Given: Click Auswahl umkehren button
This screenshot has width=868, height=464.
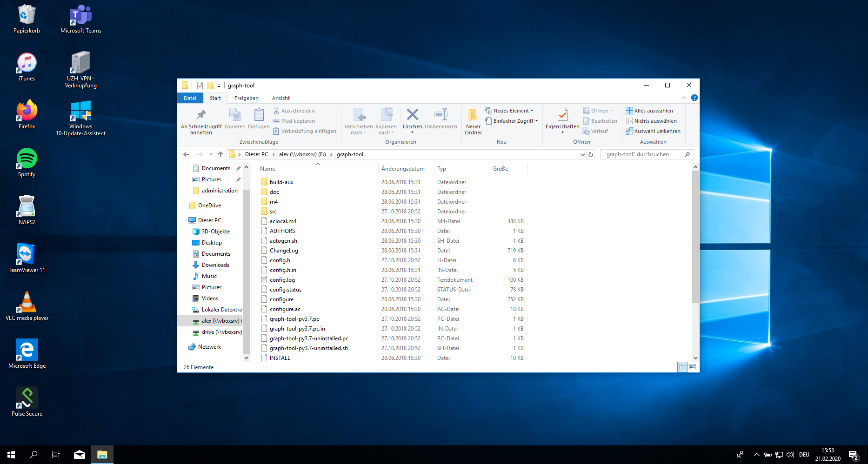Looking at the screenshot, I should tap(653, 131).
